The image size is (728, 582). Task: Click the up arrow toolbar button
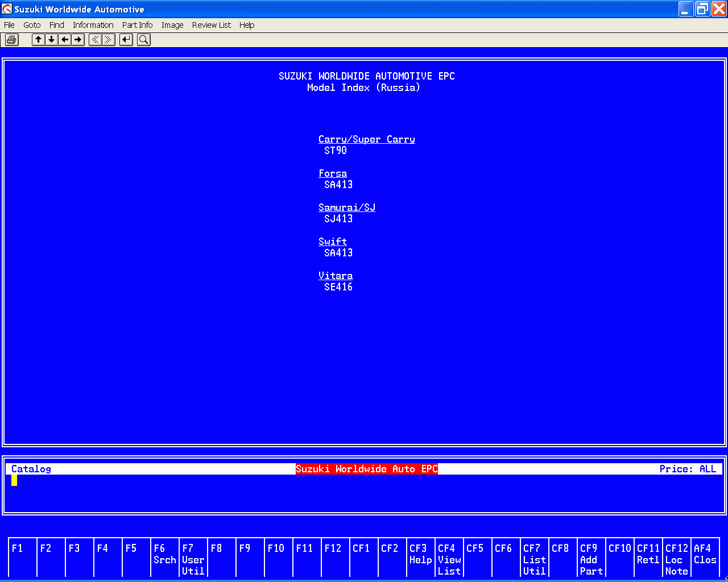tap(38, 40)
